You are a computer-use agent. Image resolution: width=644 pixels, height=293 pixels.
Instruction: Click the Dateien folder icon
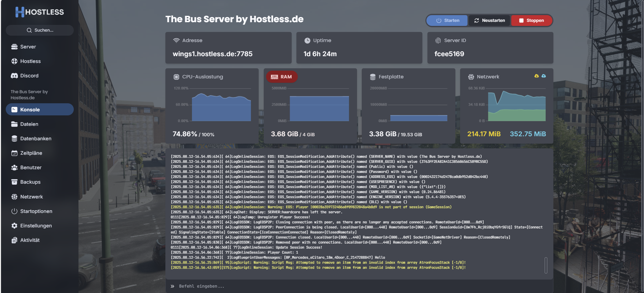[14, 124]
